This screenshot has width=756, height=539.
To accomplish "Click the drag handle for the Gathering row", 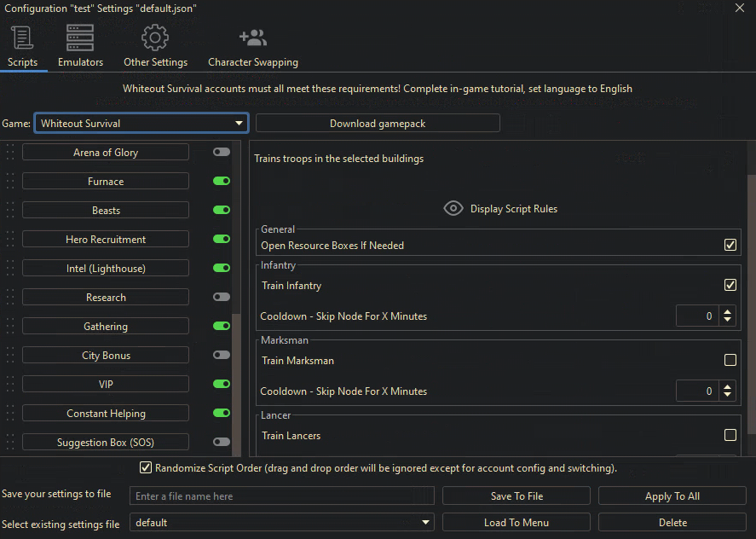I will [x=10, y=326].
